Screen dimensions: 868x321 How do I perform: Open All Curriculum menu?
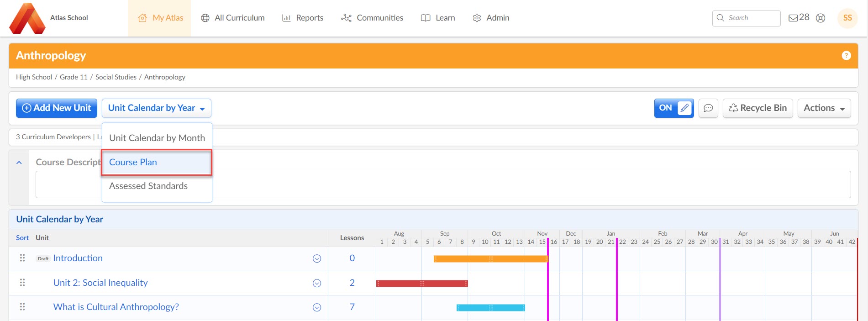[x=233, y=18]
